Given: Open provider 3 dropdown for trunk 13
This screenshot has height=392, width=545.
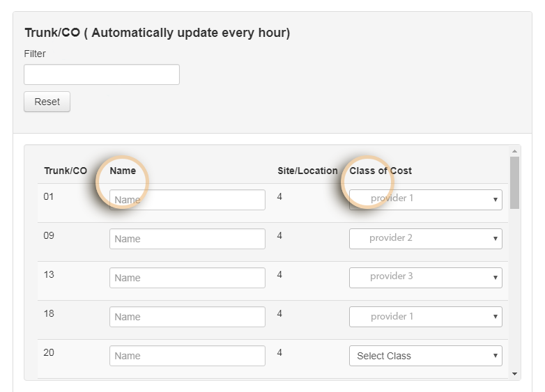Looking at the screenshot, I should click(x=425, y=278).
